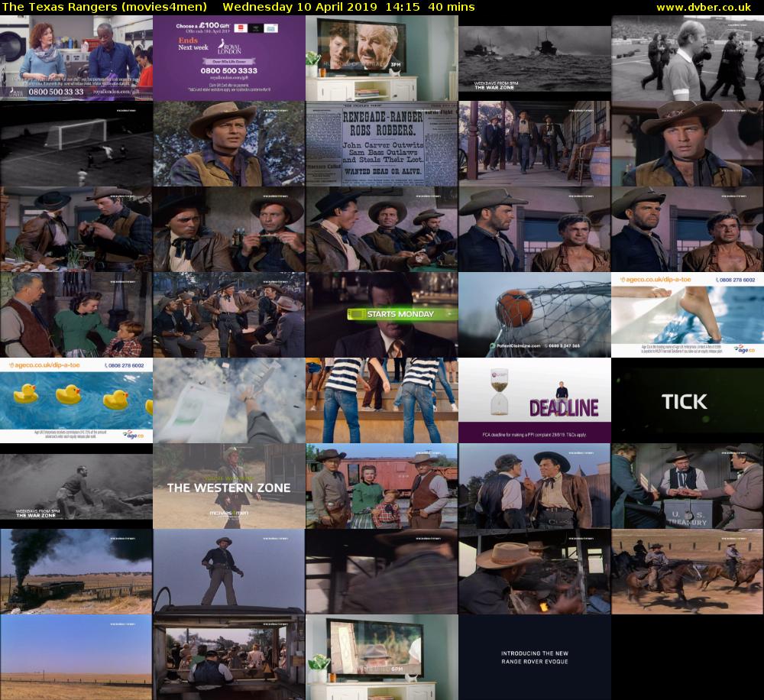The image size is (764, 700).
Task: Click the black-and-white goalpost thumbnail
Action: [76, 144]
